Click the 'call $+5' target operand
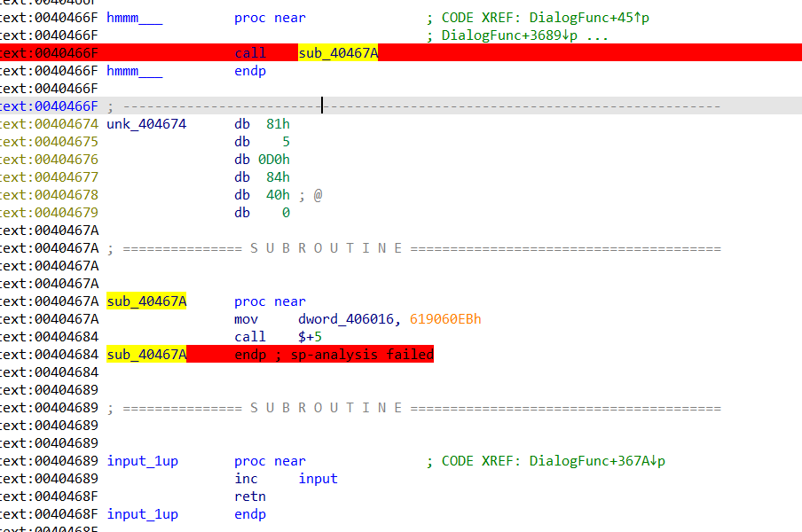 click(310, 337)
